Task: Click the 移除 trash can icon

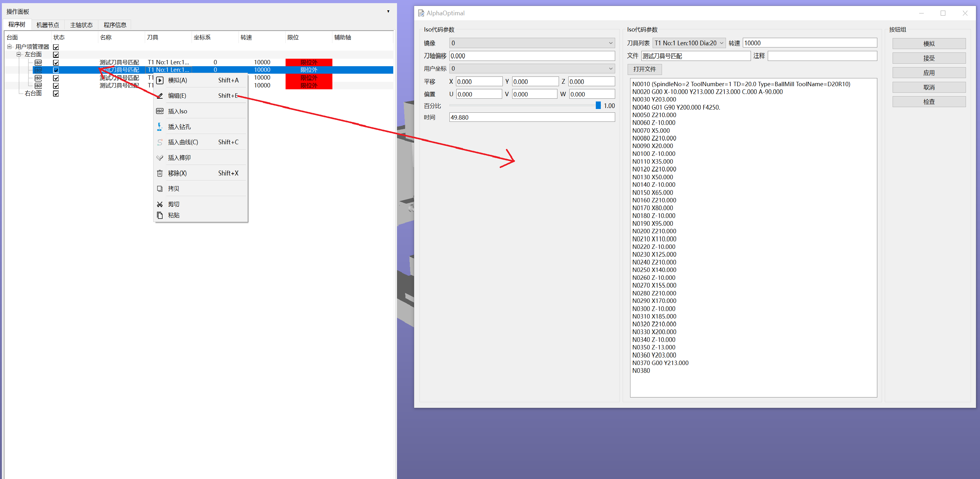Action: pos(160,173)
